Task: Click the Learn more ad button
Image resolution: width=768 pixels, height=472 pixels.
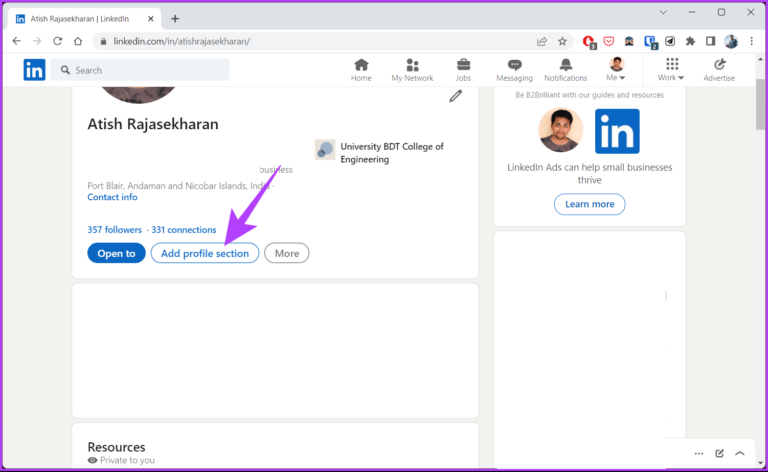Action: point(589,204)
